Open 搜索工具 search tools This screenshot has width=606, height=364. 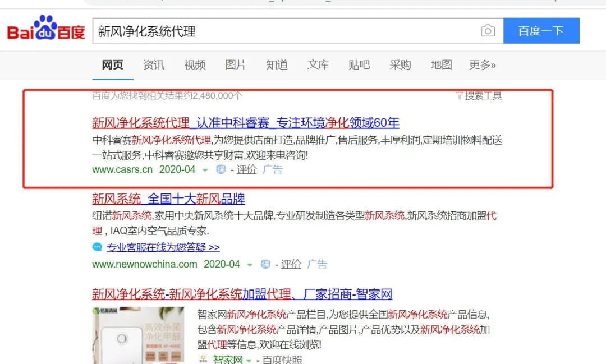click(x=483, y=95)
